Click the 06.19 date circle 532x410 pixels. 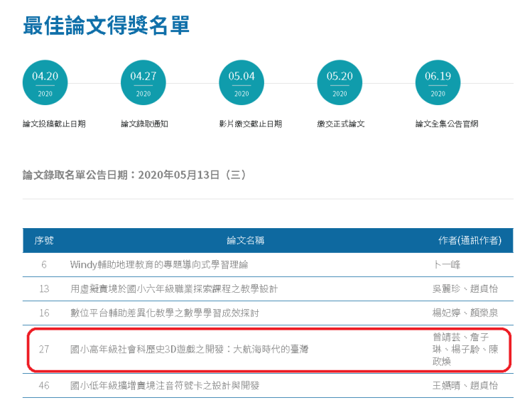click(438, 83)
